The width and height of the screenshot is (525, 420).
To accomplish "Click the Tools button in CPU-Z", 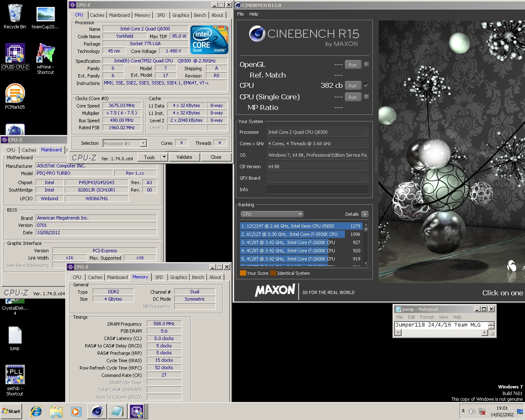I will pyautogui.click(x=150, y=157).
